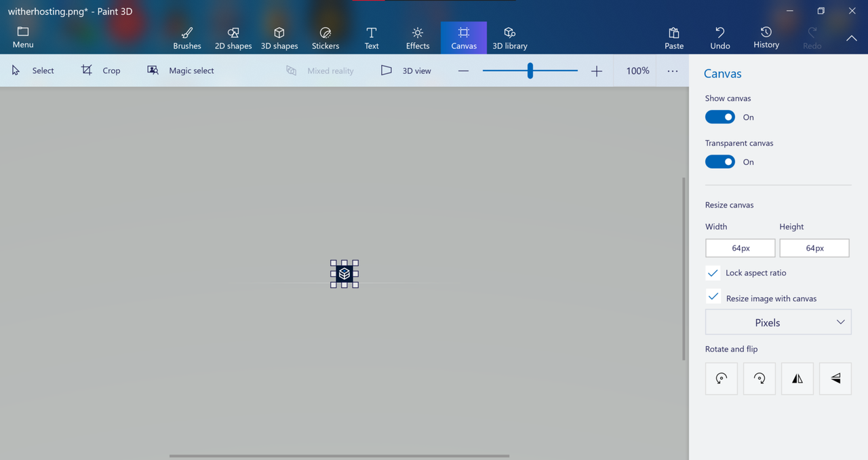Choose the Select tool

pos(33,71)
